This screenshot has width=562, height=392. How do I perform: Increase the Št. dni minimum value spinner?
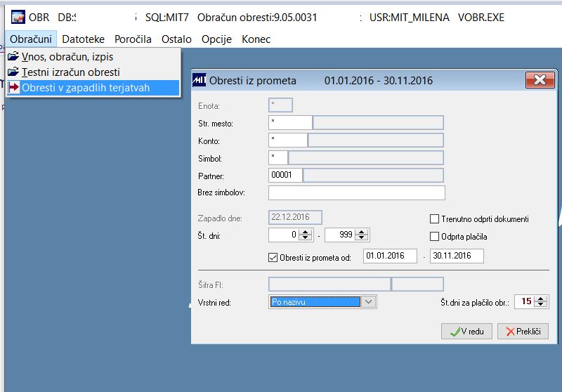click(306, 233)
